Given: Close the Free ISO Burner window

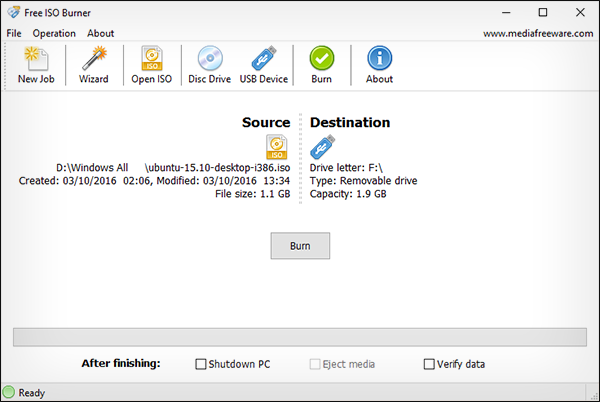Looking at the screenshot, I should coord(580,12).
